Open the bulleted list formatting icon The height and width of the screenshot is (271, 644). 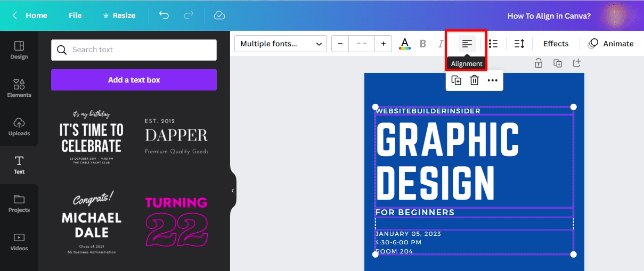tap(493, 44)
